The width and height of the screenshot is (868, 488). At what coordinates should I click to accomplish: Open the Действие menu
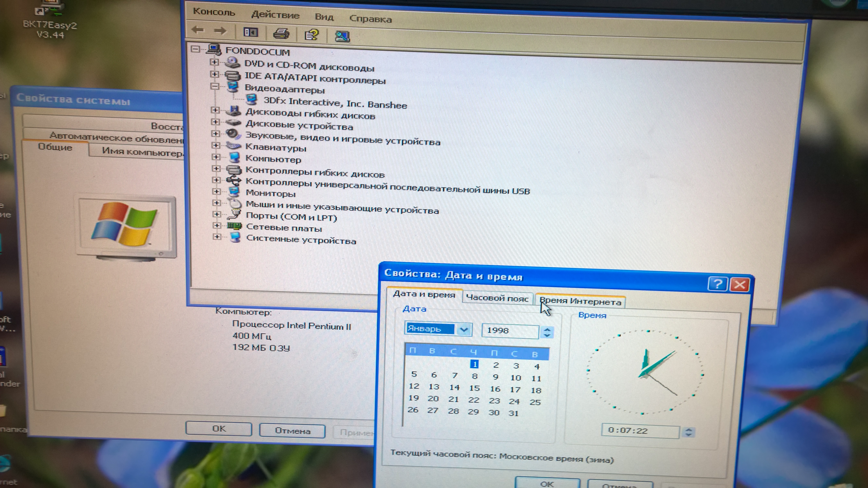tap(275, 15)
